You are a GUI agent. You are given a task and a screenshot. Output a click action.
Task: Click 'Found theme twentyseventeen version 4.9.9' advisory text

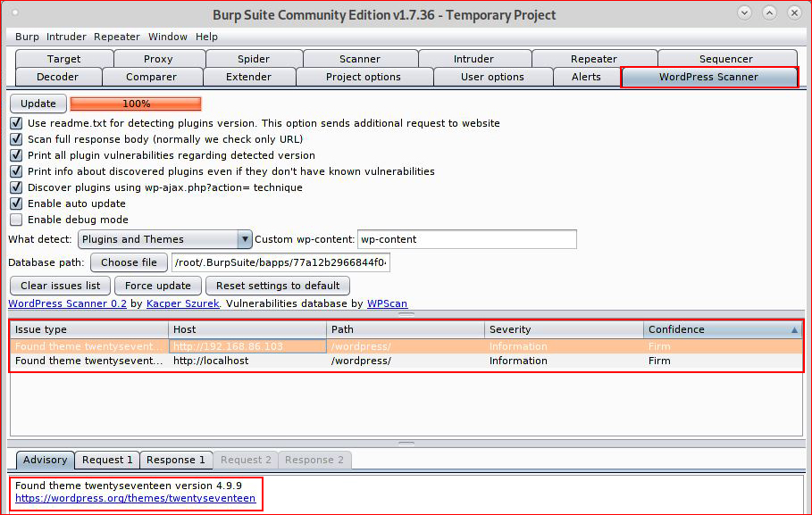click(x=129, y=486)
